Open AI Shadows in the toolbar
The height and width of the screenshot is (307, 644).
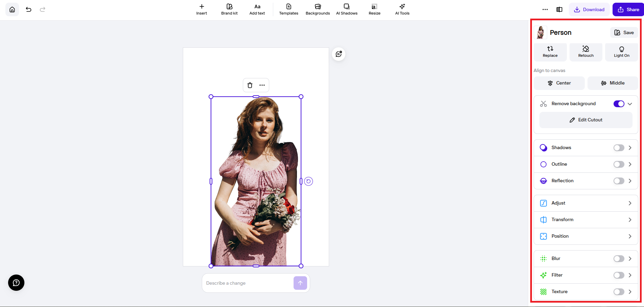347,9
